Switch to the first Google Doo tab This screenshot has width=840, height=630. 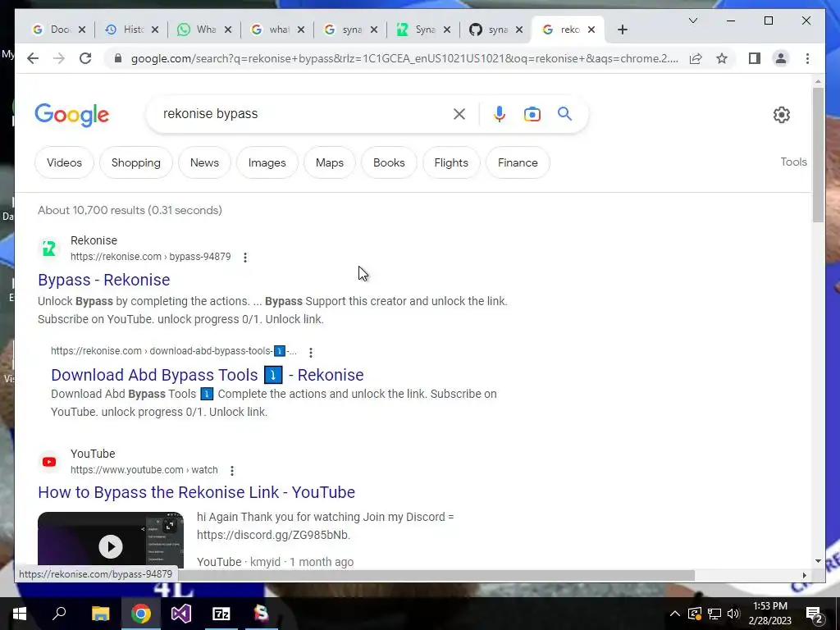[52, 30]
